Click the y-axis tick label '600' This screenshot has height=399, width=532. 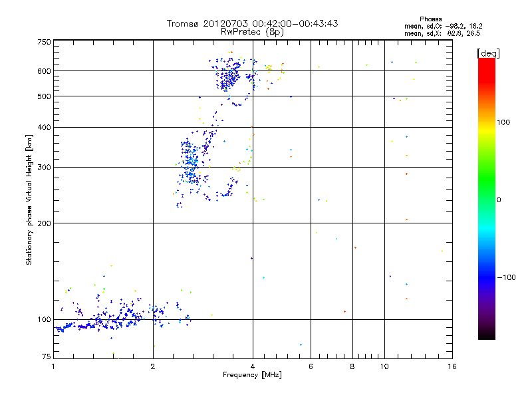[x=44, y=71]
